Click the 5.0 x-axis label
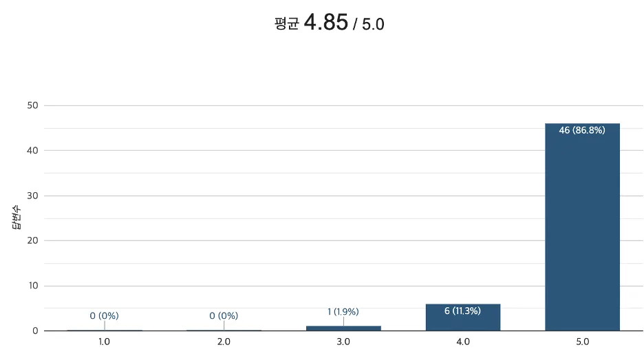Image resolution: width=644 pixels, height=354 pixels. click(582, 342)
